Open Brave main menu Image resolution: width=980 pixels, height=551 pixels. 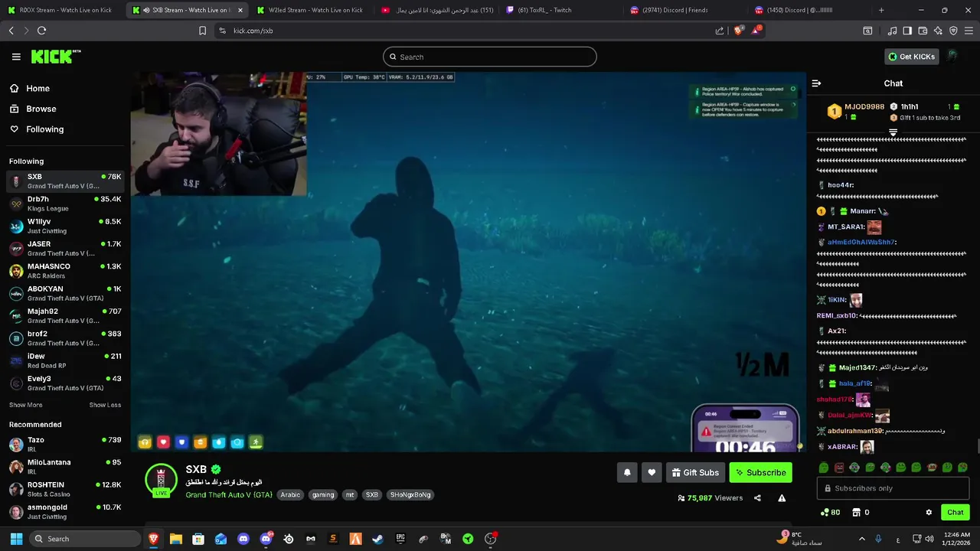click(x=969, y=31)
